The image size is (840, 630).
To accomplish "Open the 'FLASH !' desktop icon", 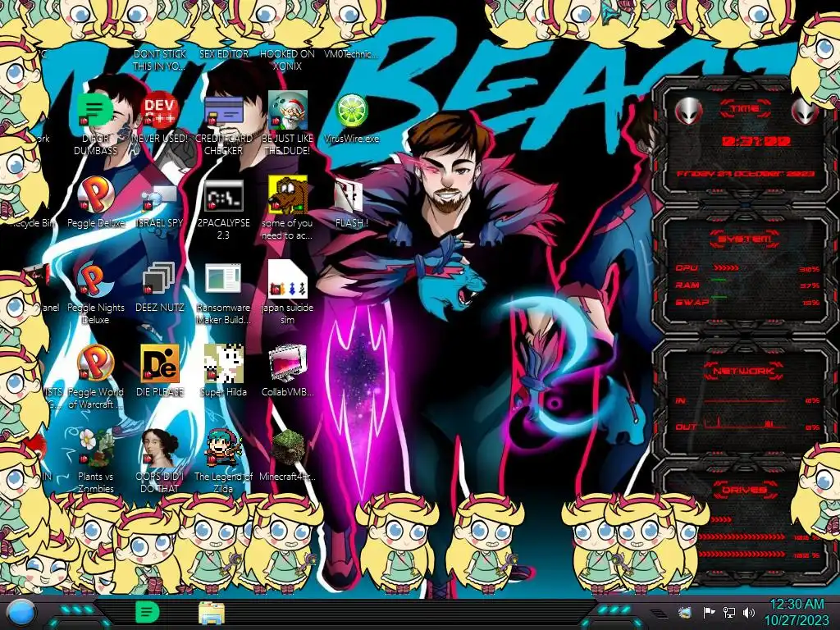I will pos(349,195).
